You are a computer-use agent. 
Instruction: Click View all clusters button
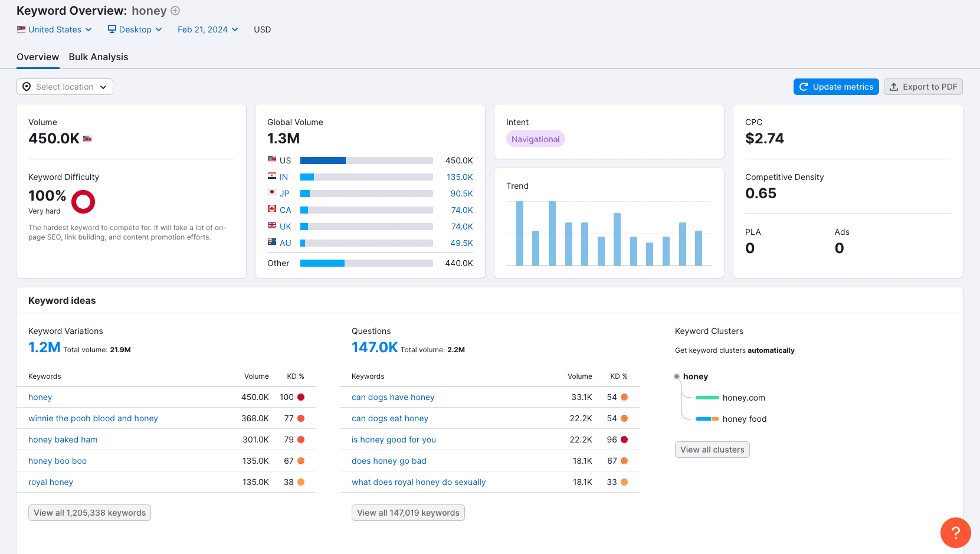712,450
